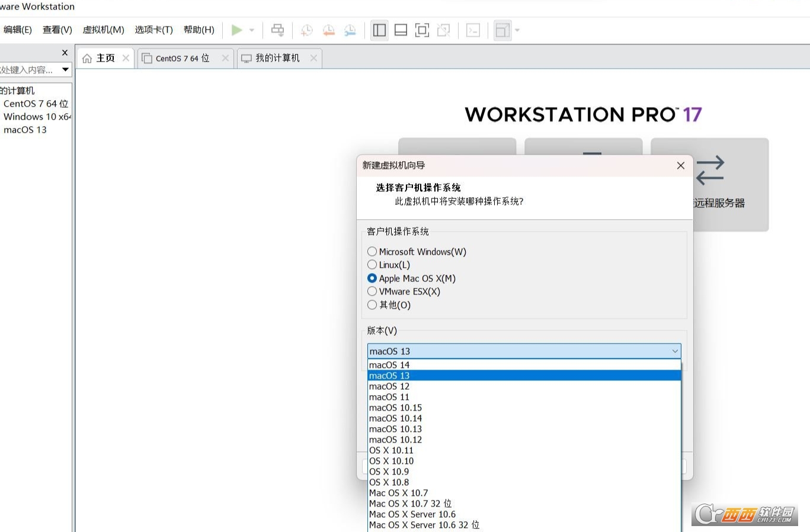Image resolution: width=810 pixels, height=532 pixels.
Task: Choose macOS 10.12 from version list
Action: pos(524,440)
